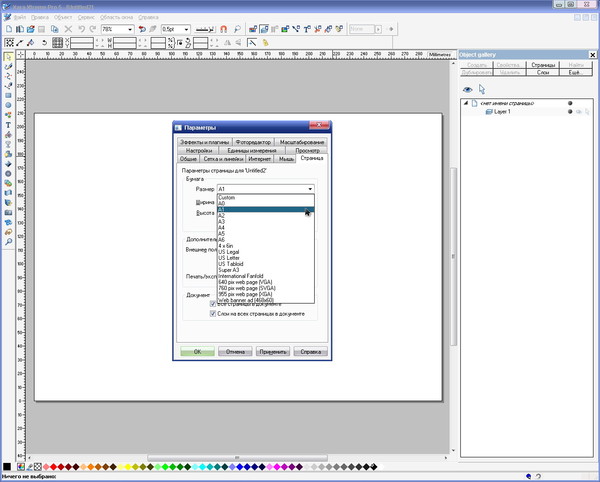Viewport: 600px width, 482px height.
Task: Open the zoom percentage dropdown 70%
Action: tap(130, 29)
